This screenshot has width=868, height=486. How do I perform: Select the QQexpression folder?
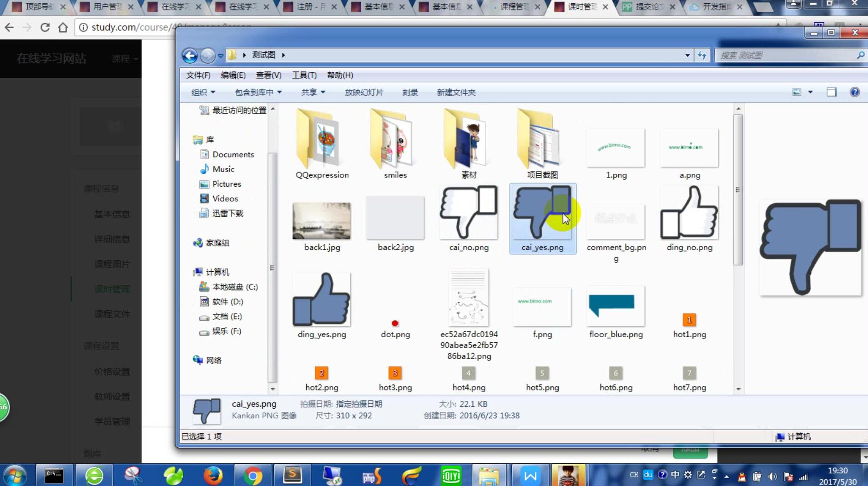click(322, 144)
